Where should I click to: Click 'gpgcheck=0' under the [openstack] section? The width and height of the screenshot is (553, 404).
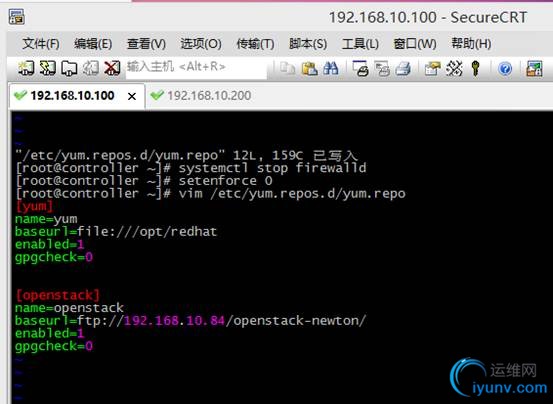(x=54, y=346)
